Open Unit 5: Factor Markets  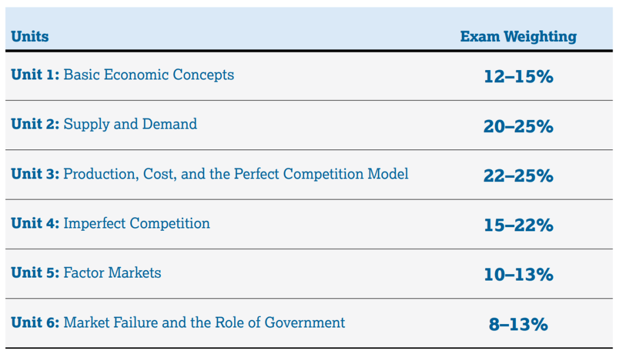pos(86,273)
